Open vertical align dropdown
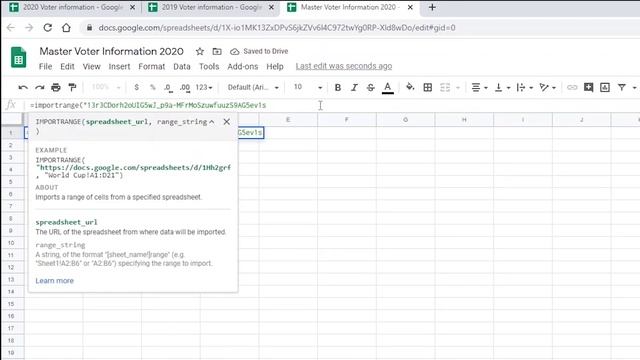The height and width of the screenshot is (360, 640). 502,87
